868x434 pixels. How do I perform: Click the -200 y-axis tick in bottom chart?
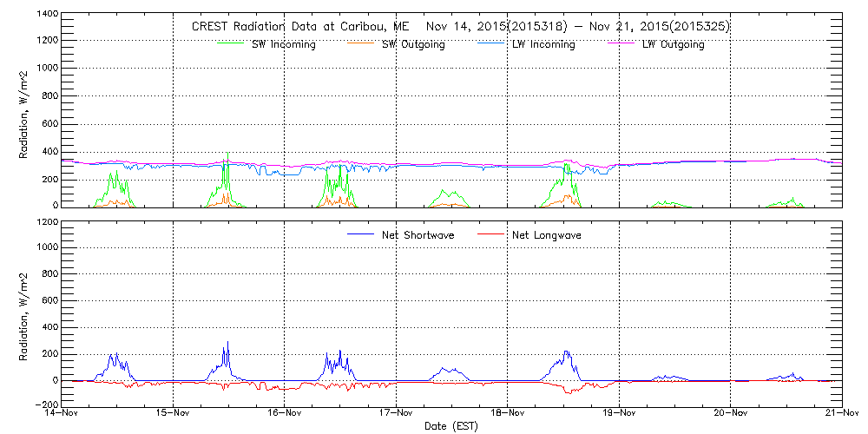click(46, 405)
